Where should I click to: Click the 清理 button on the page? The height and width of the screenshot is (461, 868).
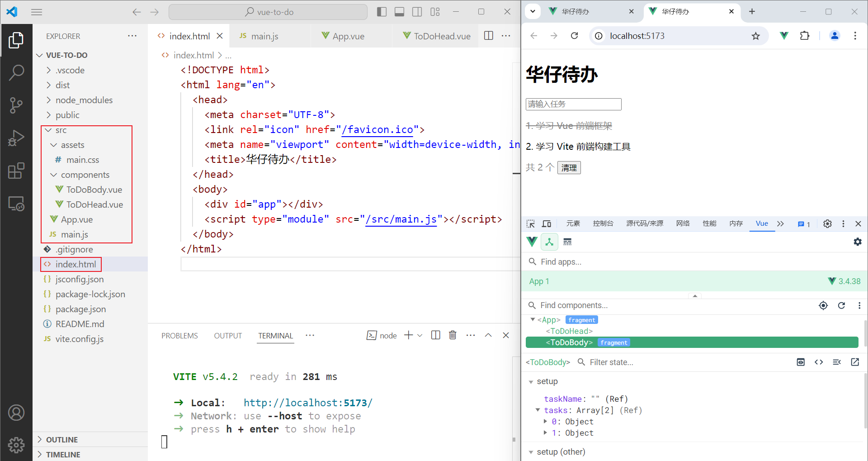point(569,168)
